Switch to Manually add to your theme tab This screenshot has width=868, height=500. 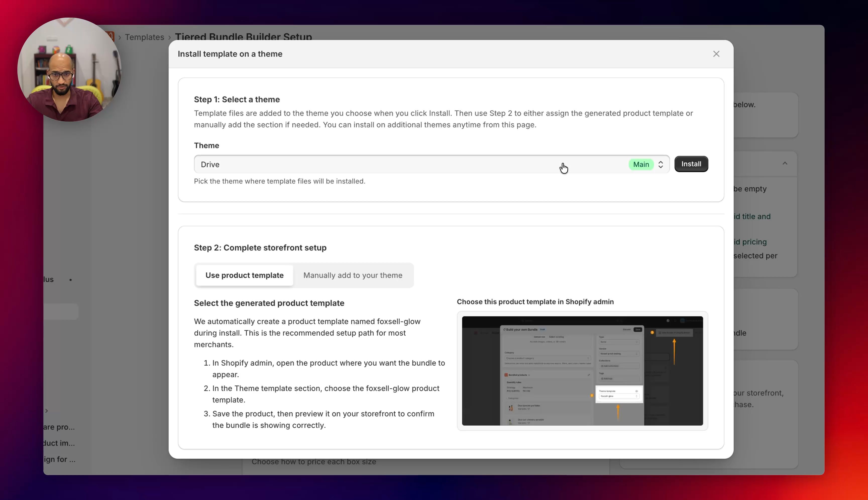(352, 275)
